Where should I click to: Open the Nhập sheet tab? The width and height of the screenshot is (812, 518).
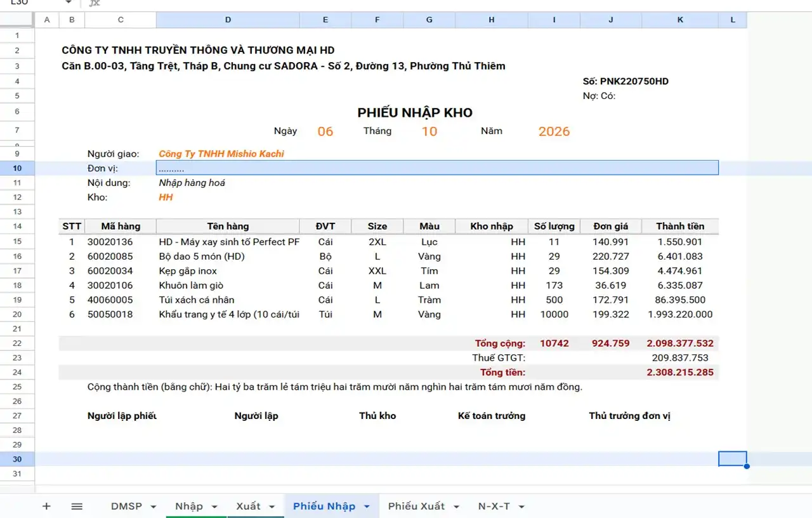tap(189, 506)
